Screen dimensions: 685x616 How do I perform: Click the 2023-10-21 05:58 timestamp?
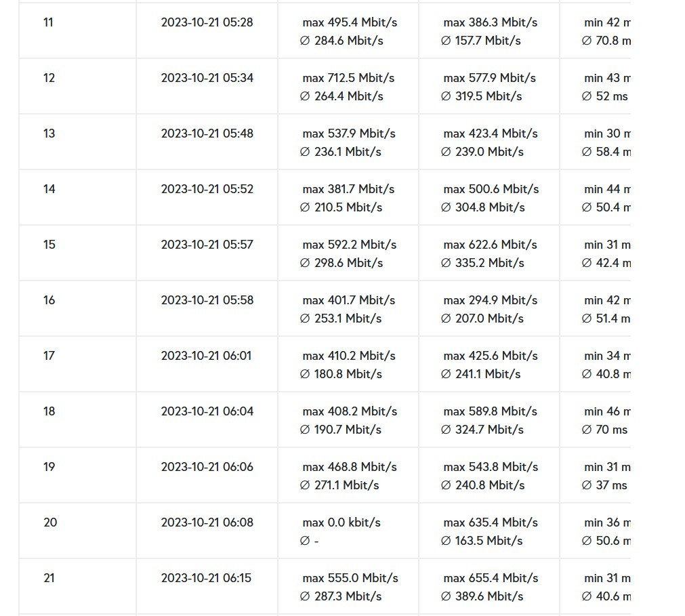click(x=207, y=300)
